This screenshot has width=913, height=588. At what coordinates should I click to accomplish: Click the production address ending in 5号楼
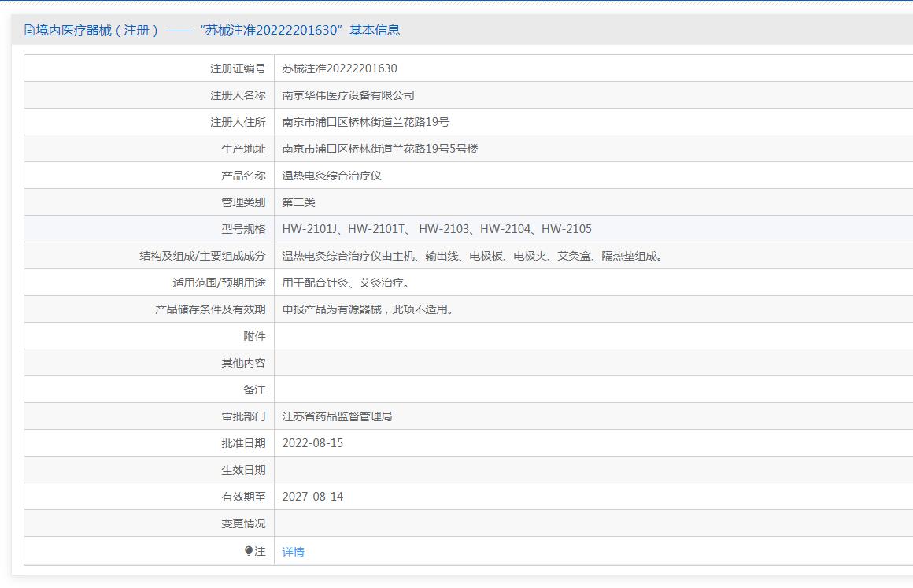click(380, 149)
